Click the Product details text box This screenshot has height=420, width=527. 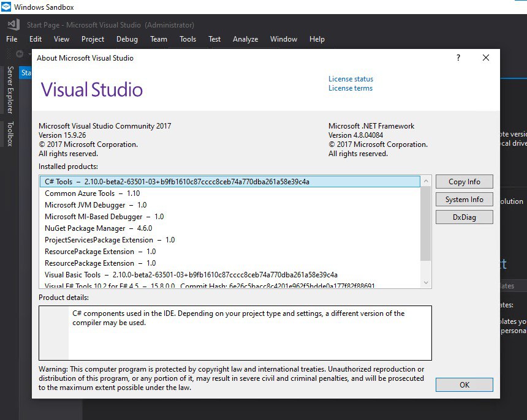pyautogui.click(x=235, y=332)
